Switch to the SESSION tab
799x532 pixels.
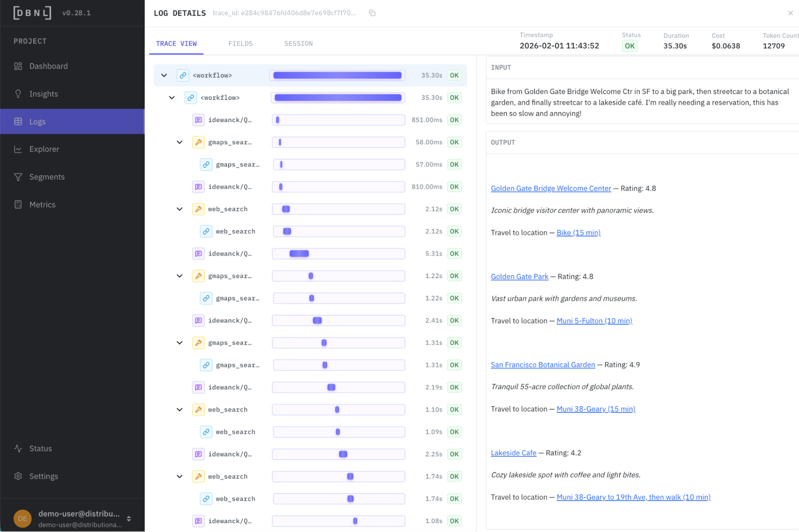pyautogui.click(x=298, y=44)
